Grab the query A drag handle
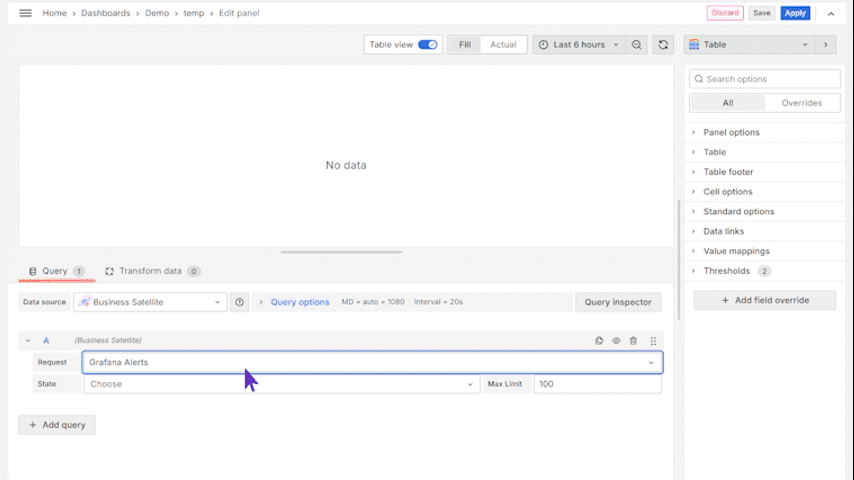The width and height of the screenshot is (854, 480). coord(653,341)
